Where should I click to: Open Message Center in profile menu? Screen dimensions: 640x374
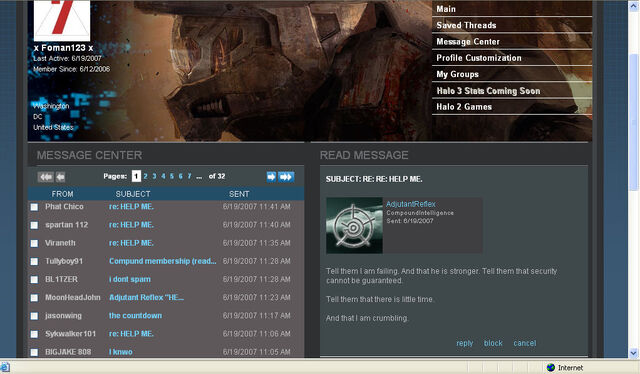click(468, 42)
